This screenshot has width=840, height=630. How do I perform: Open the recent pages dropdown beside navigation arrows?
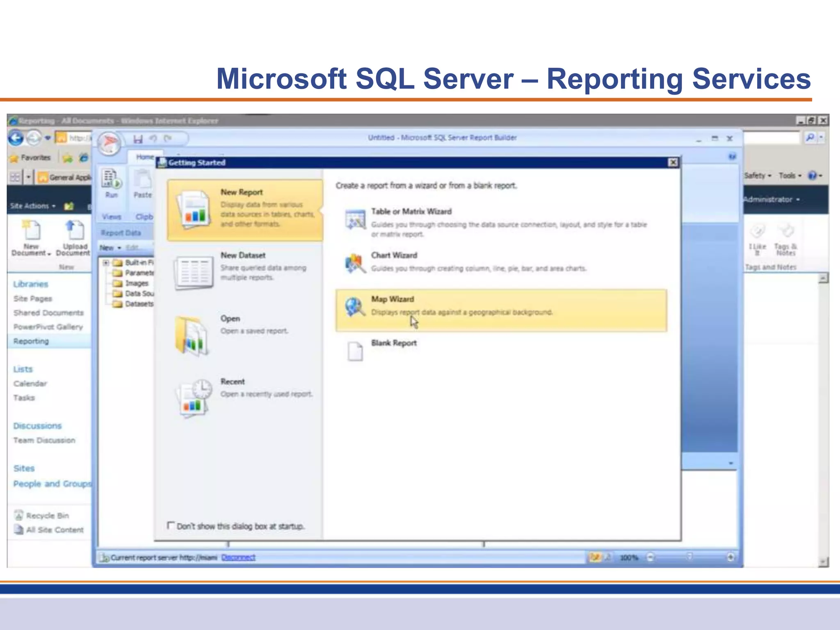pos(48,138)
